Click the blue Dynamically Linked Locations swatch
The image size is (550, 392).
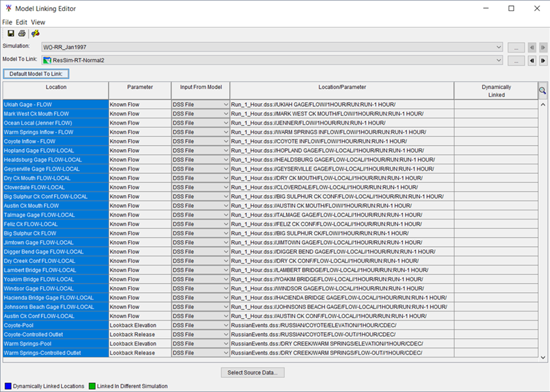pyautogui.click(x=6, y=385)
